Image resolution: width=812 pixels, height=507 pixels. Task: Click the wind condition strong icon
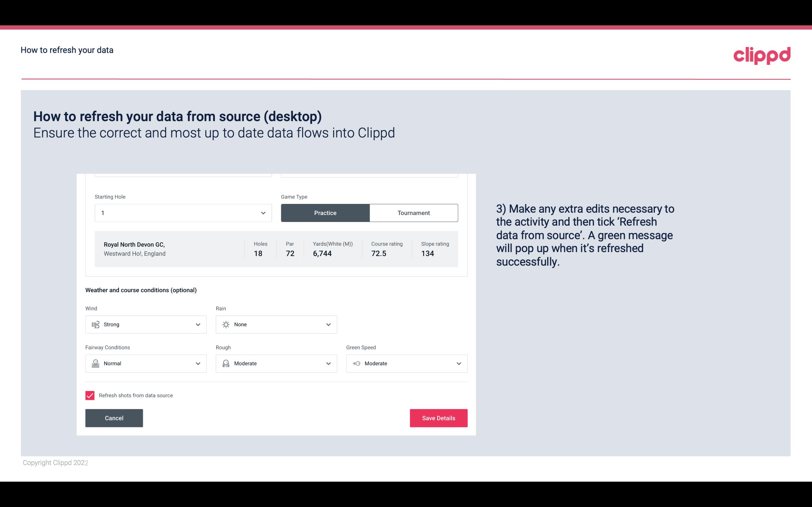pos(95,324)
